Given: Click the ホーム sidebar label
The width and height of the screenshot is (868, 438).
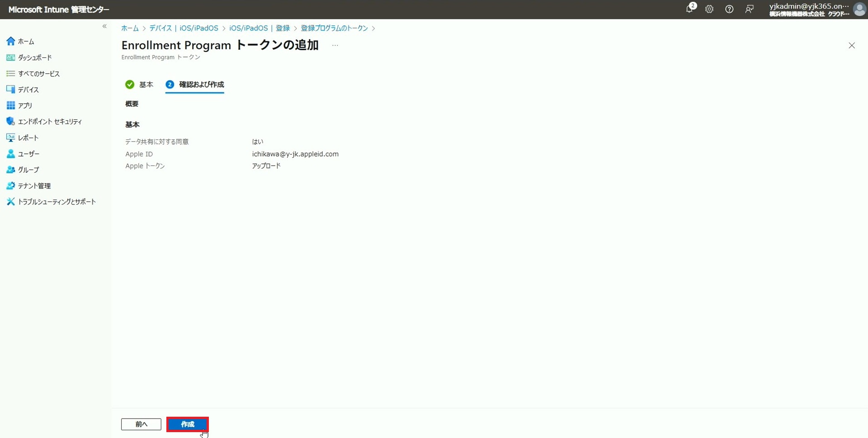Looking at the screenshot, I should pyautogui.click(x=26, y=42).
